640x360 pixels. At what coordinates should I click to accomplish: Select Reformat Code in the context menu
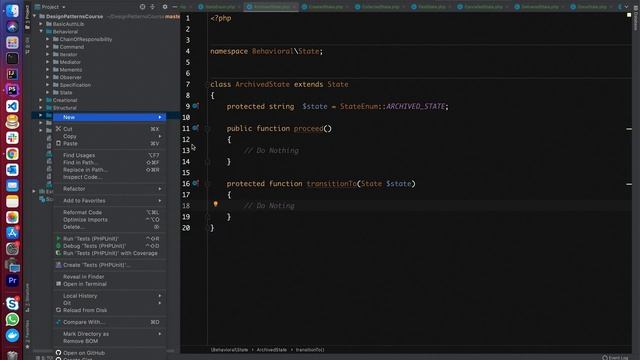(109, 212)
